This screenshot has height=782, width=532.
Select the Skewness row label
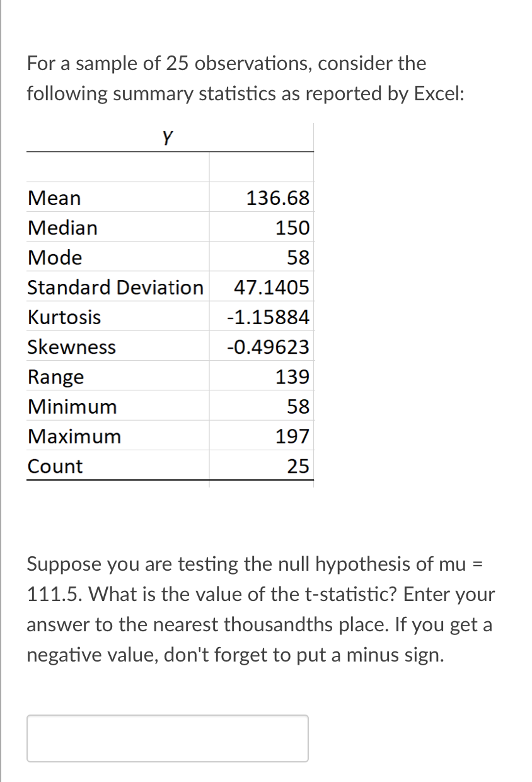71,346
